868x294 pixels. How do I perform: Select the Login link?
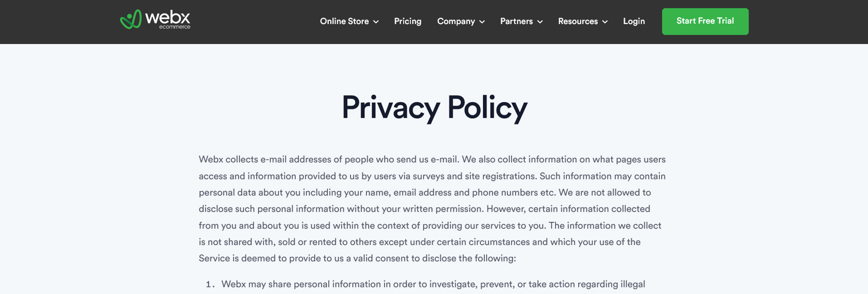(634, 21)
